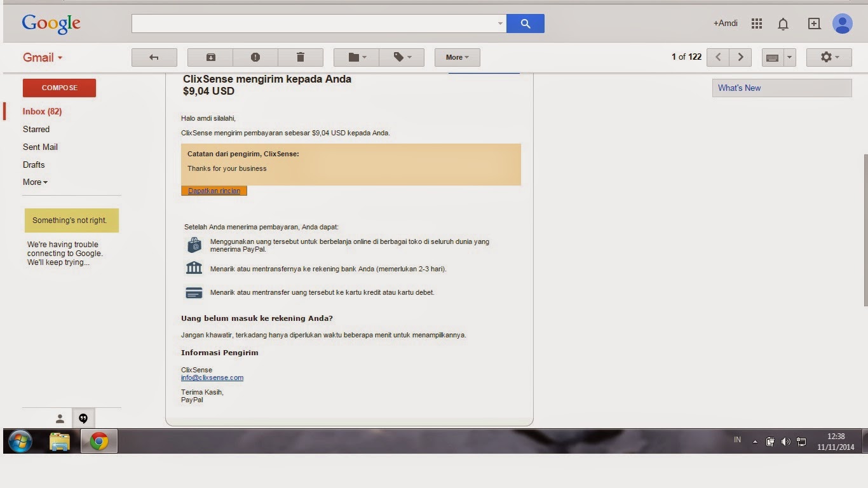Viewport: 868px width, 488px height.
Task: Open the Labels tag dropdown
Action: click(402, 57)
